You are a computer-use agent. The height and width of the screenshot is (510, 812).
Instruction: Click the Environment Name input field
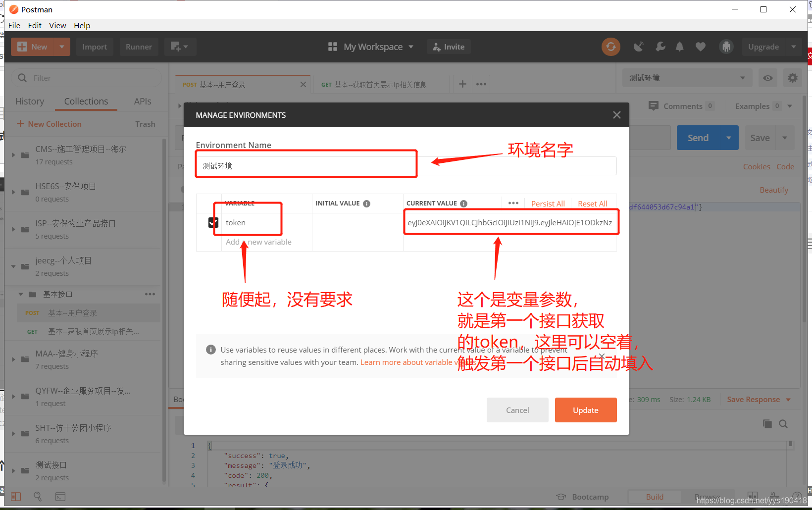[406, 166]
